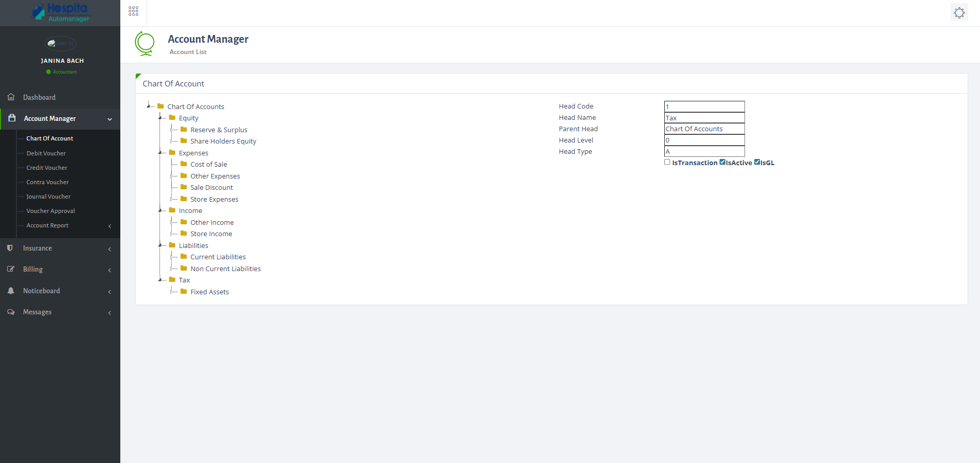980x463 pixels.
Task: Open the Journal Voucher menu item
Action: click(48, 196)
